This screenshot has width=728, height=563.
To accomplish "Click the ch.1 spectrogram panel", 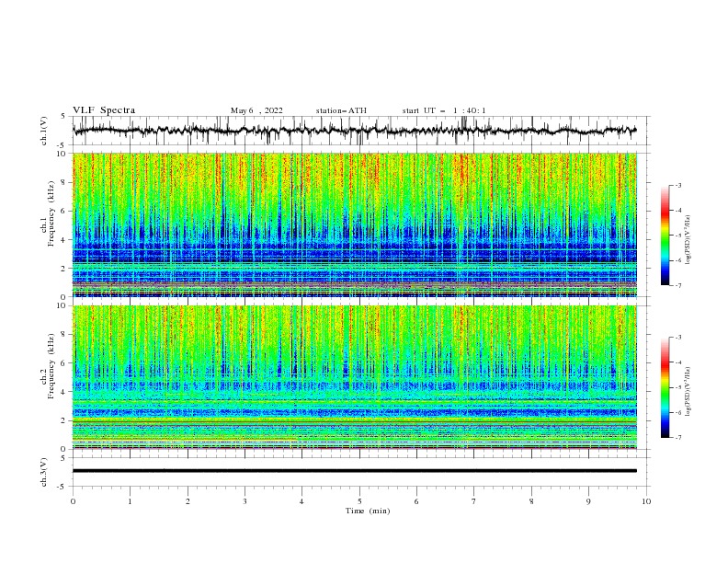I will point(355,224).
